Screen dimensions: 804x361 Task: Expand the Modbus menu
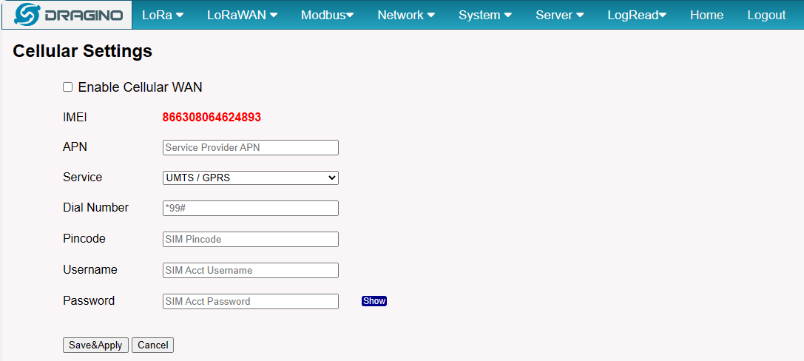(327, 15)
